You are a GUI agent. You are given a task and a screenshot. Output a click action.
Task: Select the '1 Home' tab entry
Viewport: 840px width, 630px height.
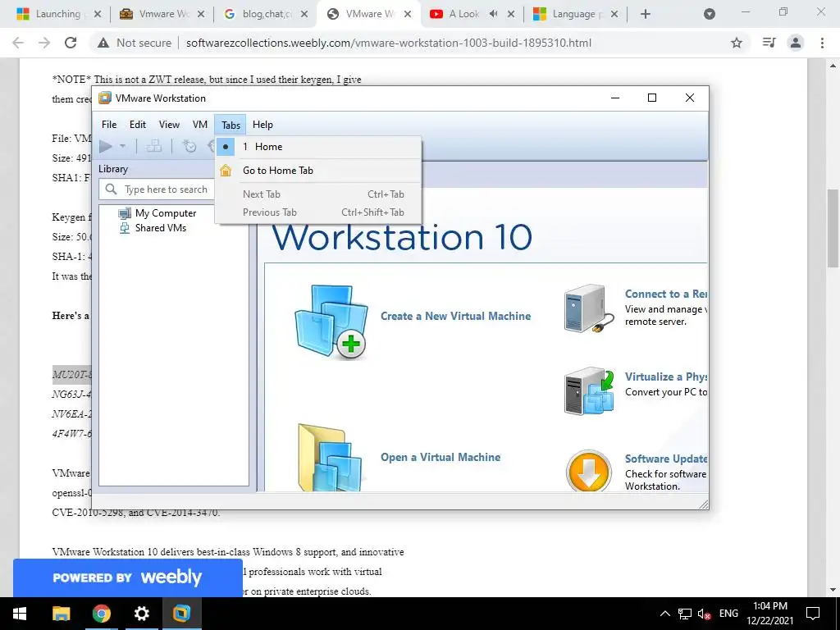point(318,147)
